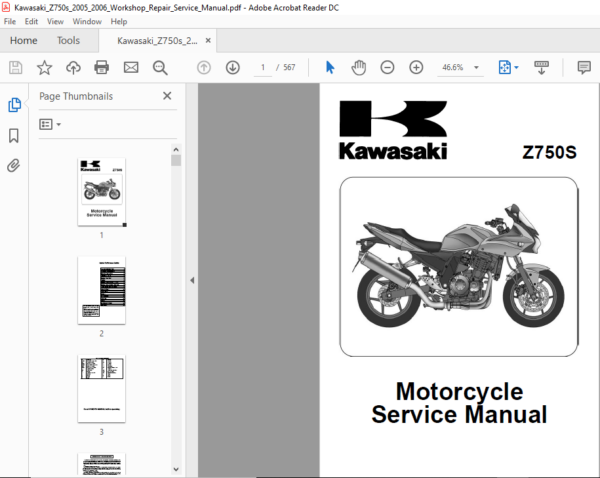This screenshot has width=600, height=478.
Task: Click the thumbnails scrollbar up arrow
Action: [x=176, y=149]
